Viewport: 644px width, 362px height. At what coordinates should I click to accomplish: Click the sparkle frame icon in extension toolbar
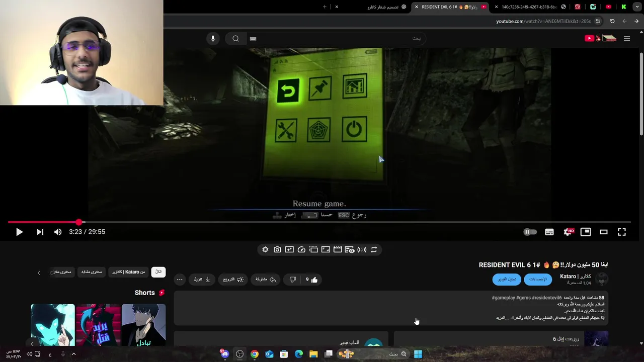tap(289, 249)
